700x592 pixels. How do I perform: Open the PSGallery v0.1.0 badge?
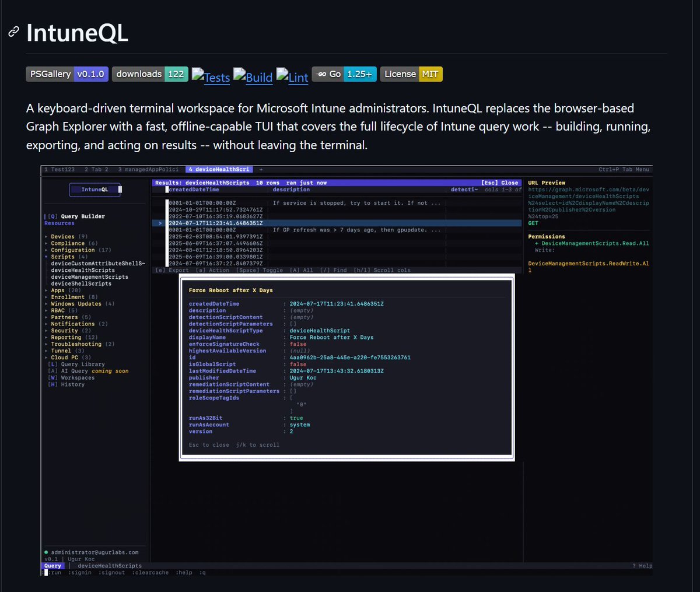67,74
